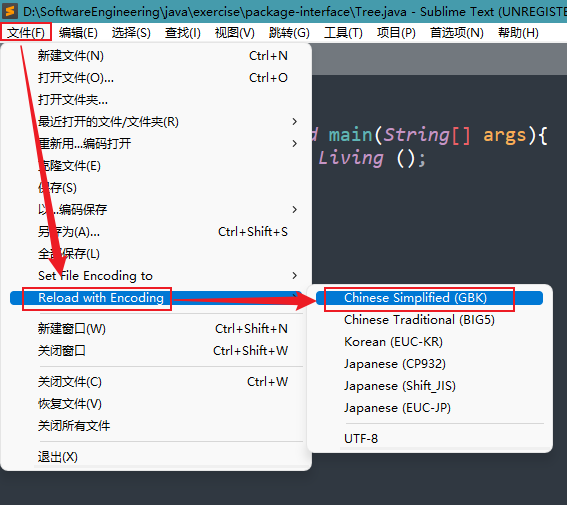Click the Sublime Text title bar icon
Screen dimensions: 567x505
[10, 11]
